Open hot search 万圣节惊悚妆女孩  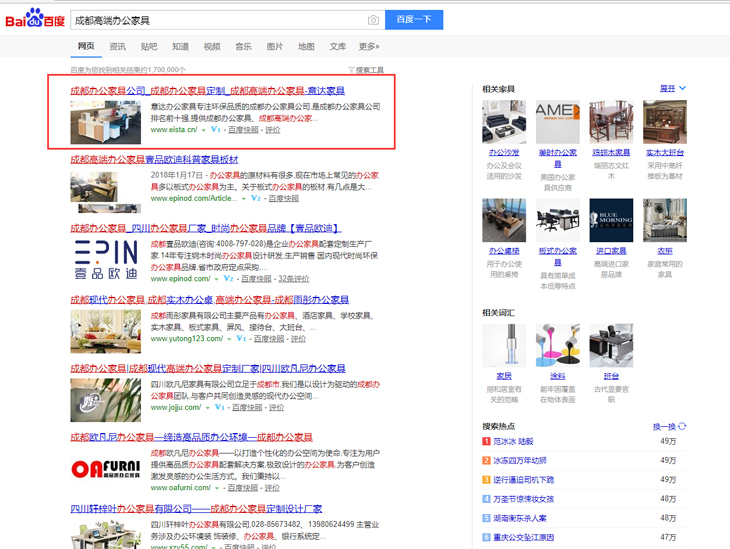click(x=524, y=499)
